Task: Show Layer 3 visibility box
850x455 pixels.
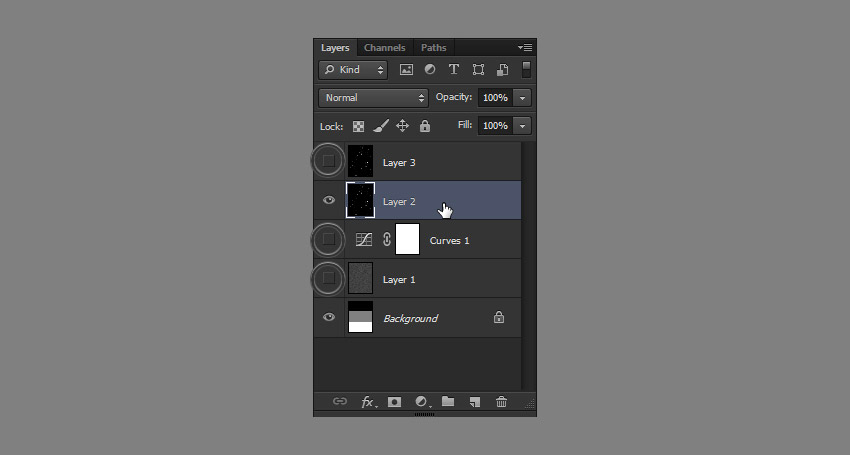Action: pos(329,161)
